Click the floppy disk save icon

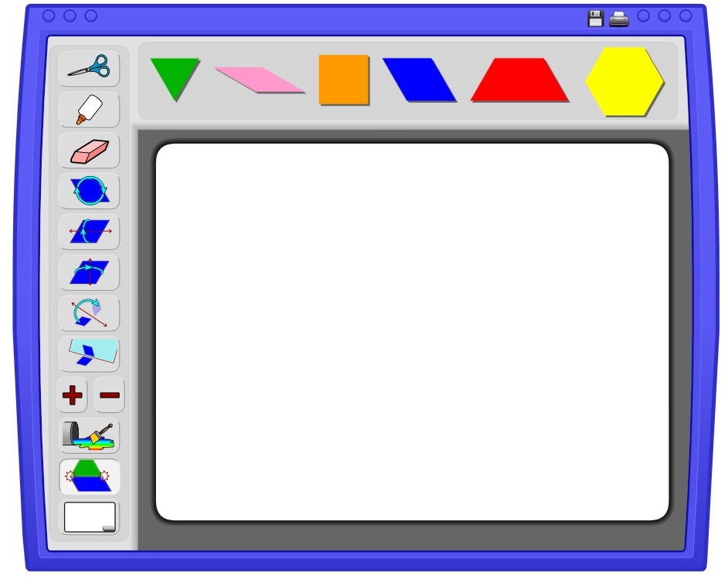(x=595, y=19)
